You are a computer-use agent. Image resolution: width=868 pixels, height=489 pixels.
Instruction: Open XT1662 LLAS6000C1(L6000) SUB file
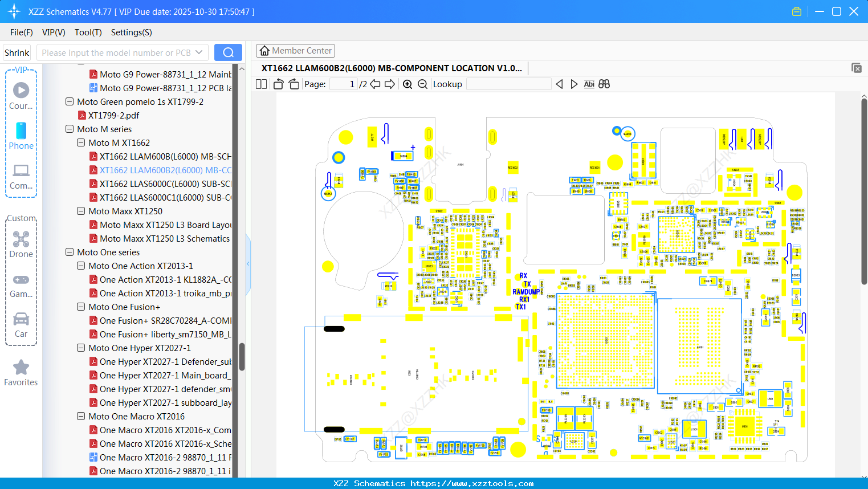(x=161, y=198)
